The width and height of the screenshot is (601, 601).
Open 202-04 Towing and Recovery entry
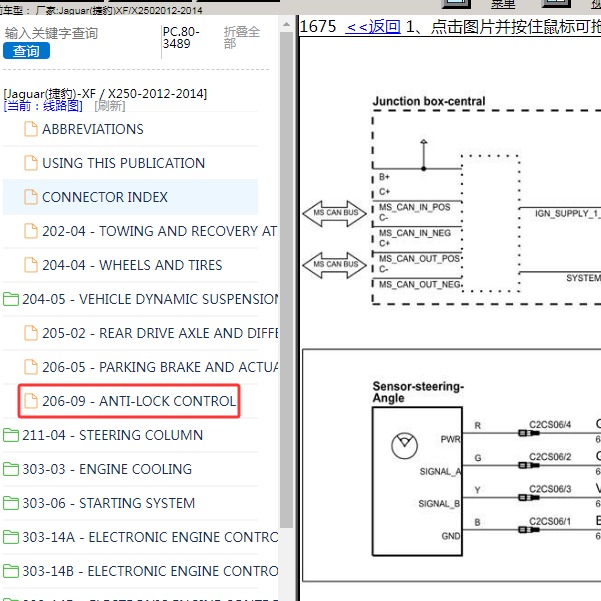159,231
